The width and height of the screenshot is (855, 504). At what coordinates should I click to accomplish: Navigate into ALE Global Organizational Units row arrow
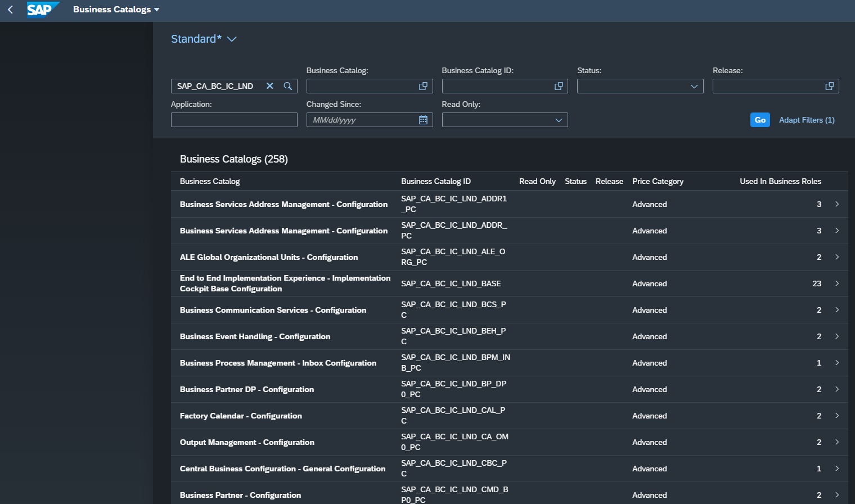click(837, 257)
